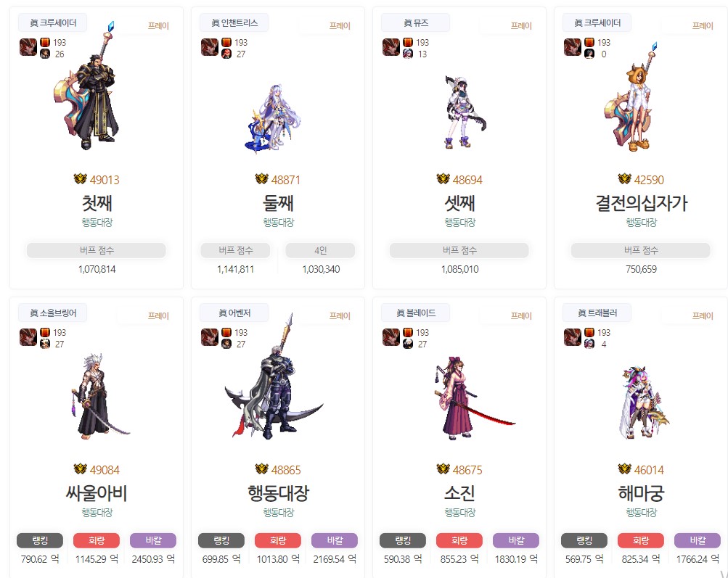Viewport: 728px width, 578px height.
Task: Click the small icon beside 4 on 해마궁's card
Action: pos(589,344)
